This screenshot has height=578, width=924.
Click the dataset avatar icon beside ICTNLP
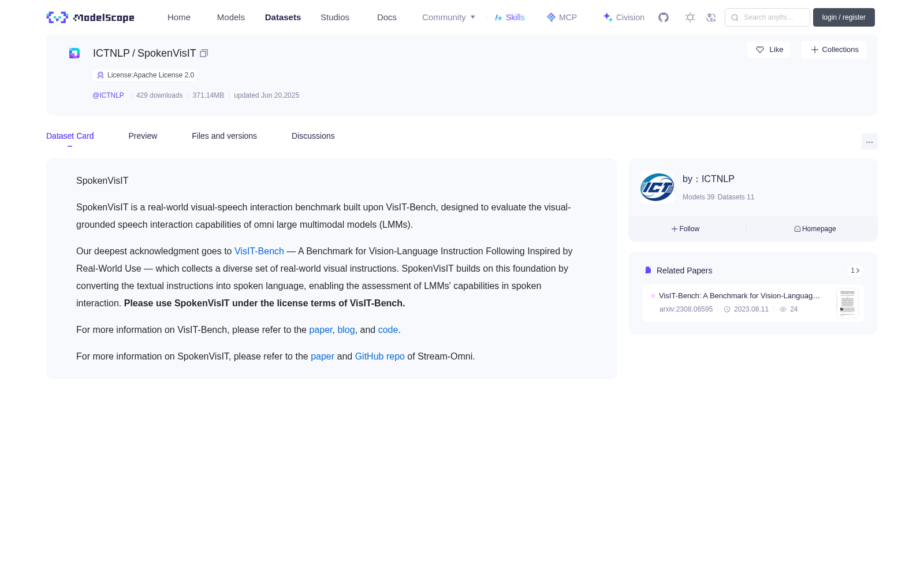click(74, 53)
